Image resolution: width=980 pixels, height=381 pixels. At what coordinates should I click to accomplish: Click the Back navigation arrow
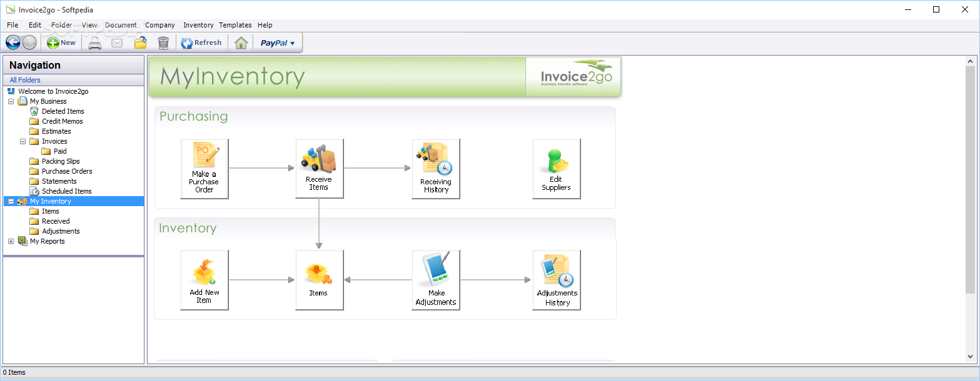[x=13, y=42]
